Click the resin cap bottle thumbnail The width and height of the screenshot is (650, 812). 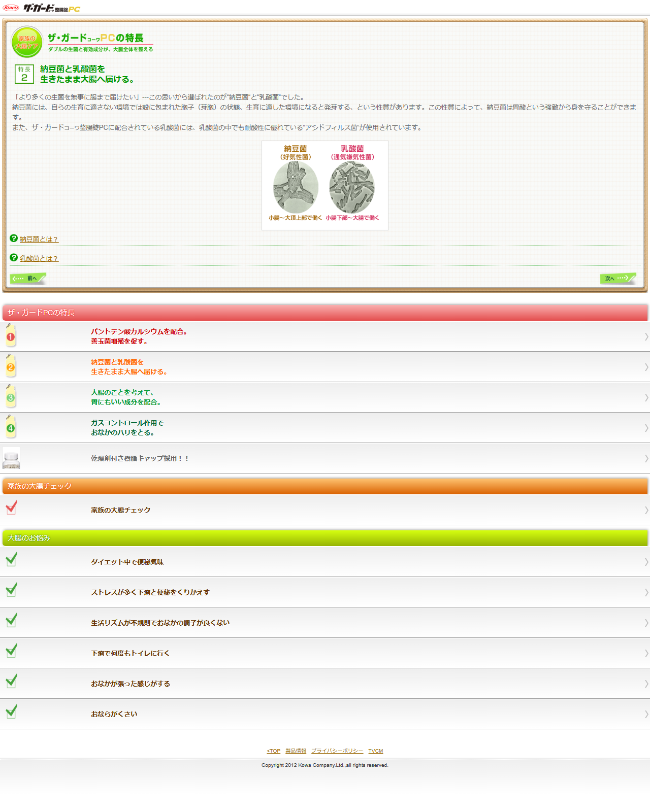pyautogui.click(x=11, y=458)
